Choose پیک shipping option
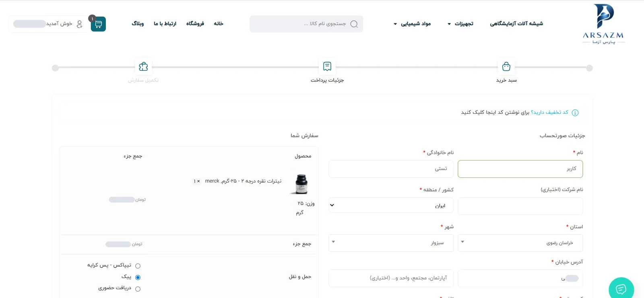This screenshot has width=644, height=298. (x=138, y=277)
